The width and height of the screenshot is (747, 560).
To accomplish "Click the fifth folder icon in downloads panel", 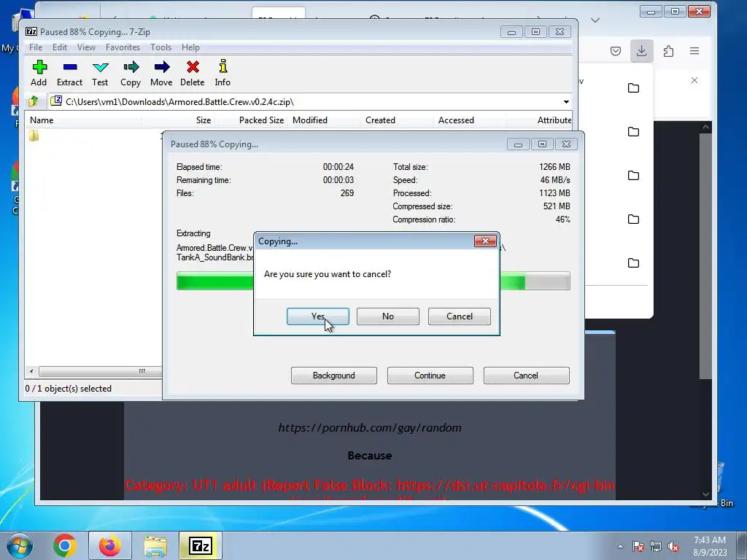I will coord(634,263).
